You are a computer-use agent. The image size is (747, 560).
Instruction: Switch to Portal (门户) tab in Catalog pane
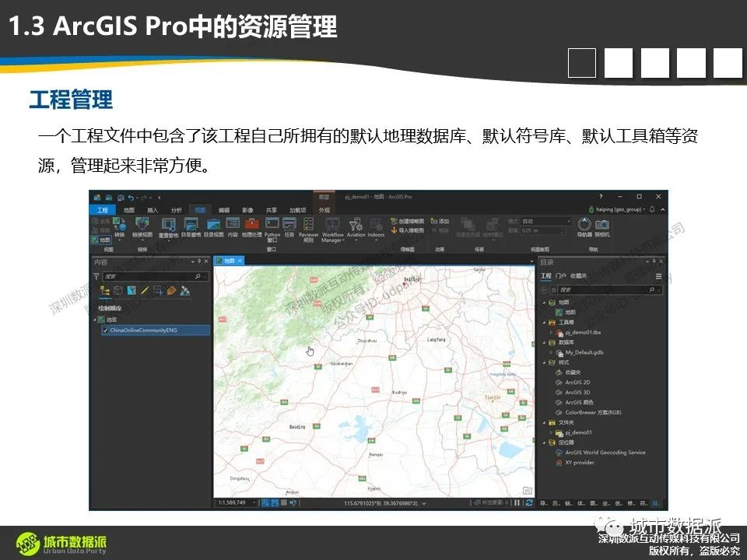coord(561,276)
